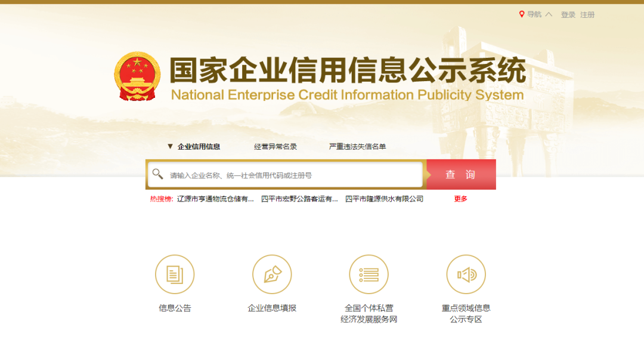The width and height of the screenshot is (644, 358).
Task: Click the 信息公告 document icon
Action: (x=175, y=274)
